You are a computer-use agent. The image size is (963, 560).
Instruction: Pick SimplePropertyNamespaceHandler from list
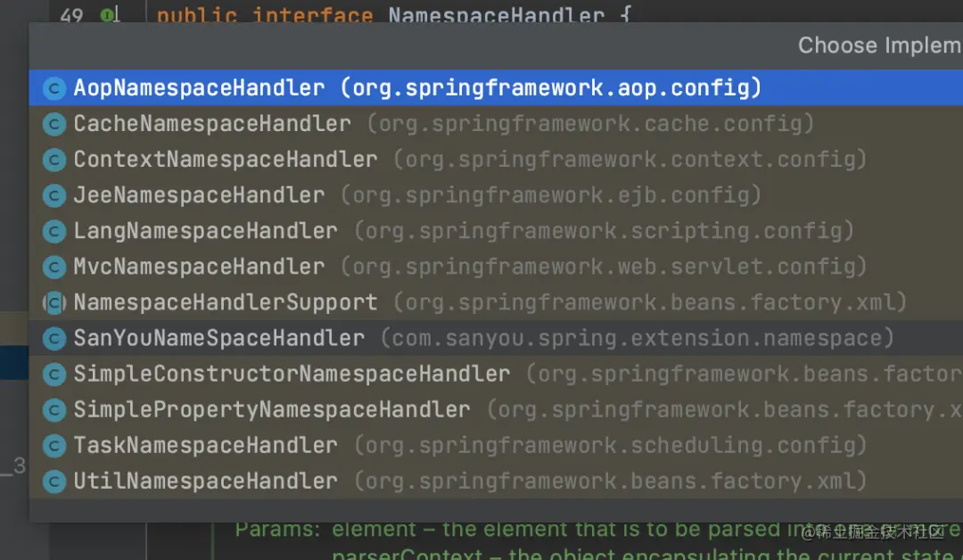point(496,409)
